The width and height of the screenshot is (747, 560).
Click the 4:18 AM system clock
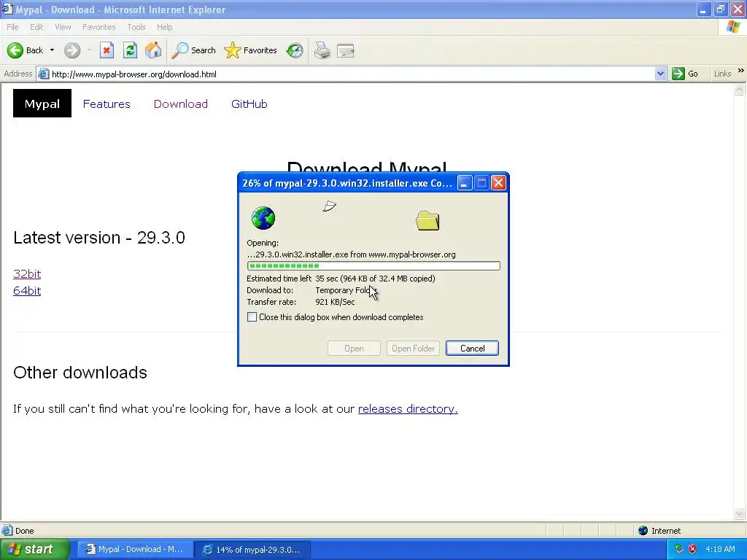(720, 549)
